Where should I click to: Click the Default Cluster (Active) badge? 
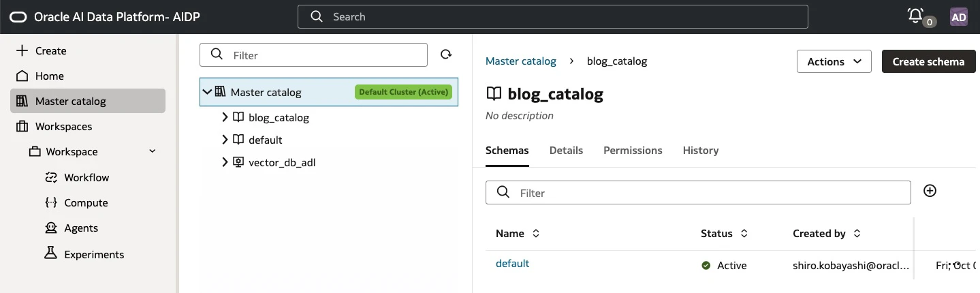(x=403, y=92)
